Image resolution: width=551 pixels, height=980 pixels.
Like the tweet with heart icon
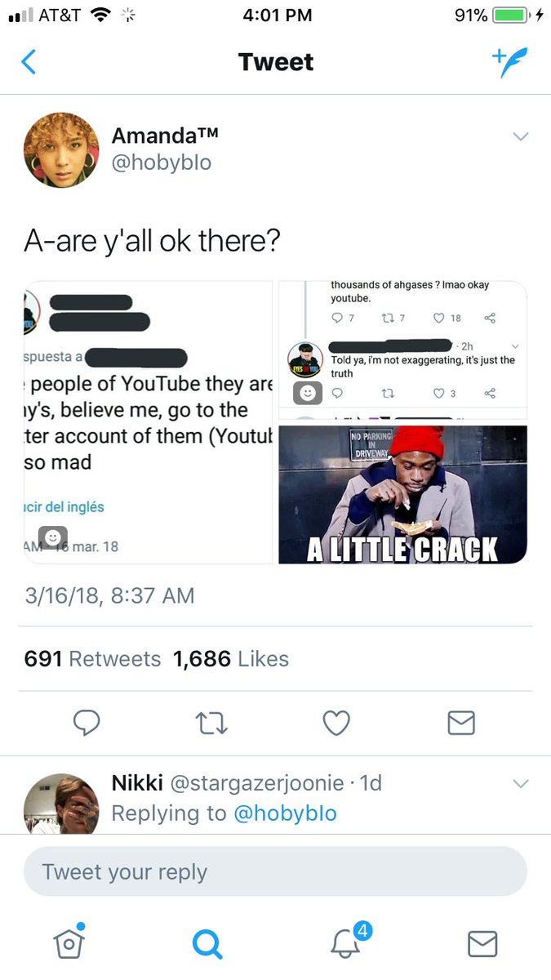336,723
